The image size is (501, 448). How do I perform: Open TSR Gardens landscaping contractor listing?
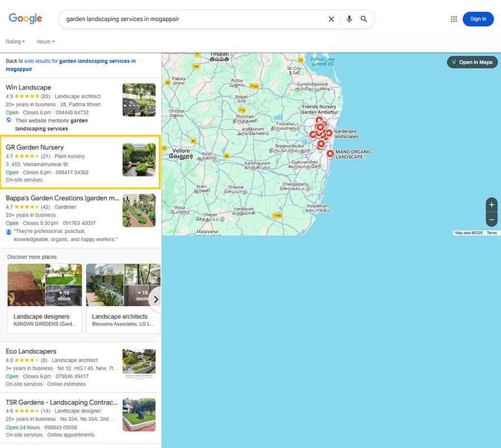62,402
